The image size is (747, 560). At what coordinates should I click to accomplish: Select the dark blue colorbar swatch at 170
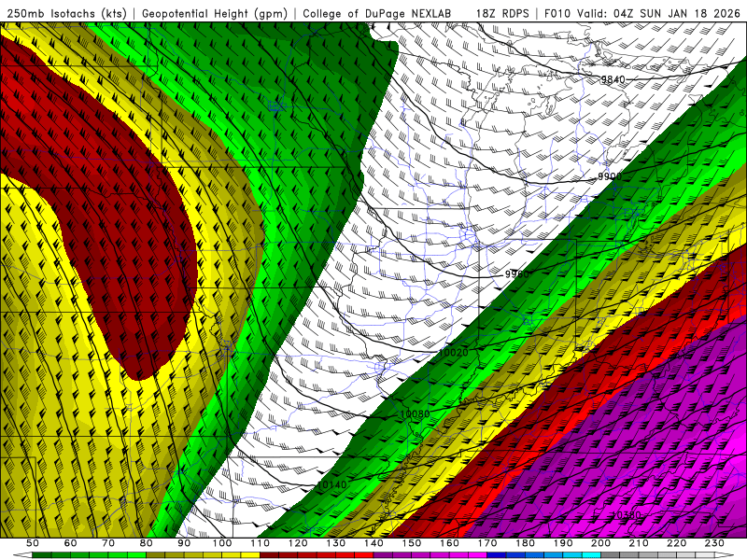[x=497, y=555]
